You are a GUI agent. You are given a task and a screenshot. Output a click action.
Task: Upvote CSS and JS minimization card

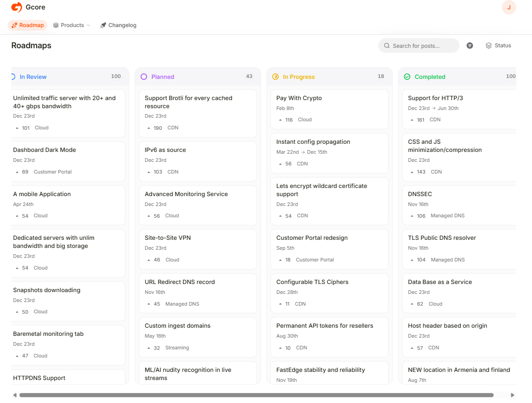click(x=417, y=172)
